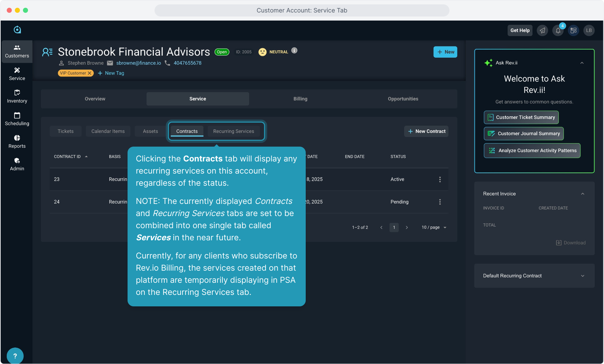Viewport: 604px width, 364px height.
Task: Sort by the Contract ID column
Action: 67,157
